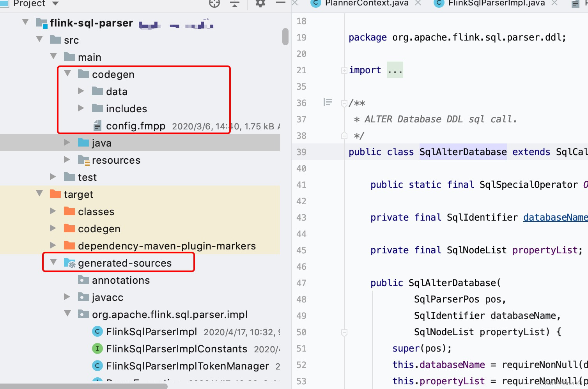
Task: Expand the folded import block
Action: tap(344, 71)
